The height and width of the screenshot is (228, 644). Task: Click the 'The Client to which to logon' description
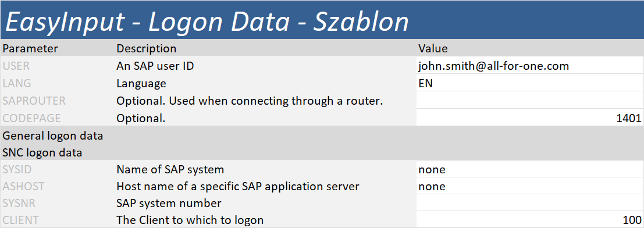190,220
